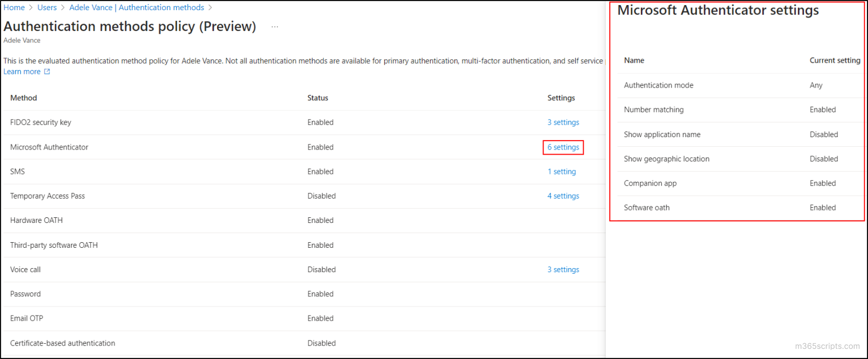This screenshot has width=868, height=359.
Task: Click the Companion app setting row
Action: pos(650,183)
